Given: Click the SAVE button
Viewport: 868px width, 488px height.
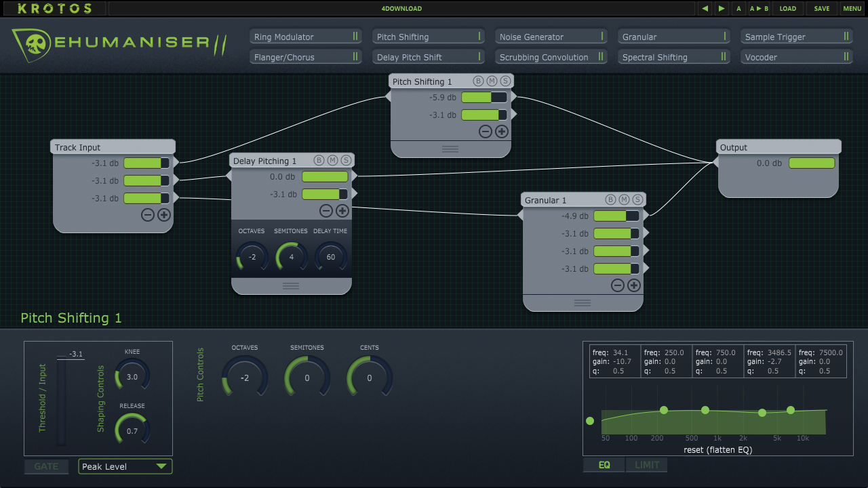Looking at the screenshot, I should 822,9.
